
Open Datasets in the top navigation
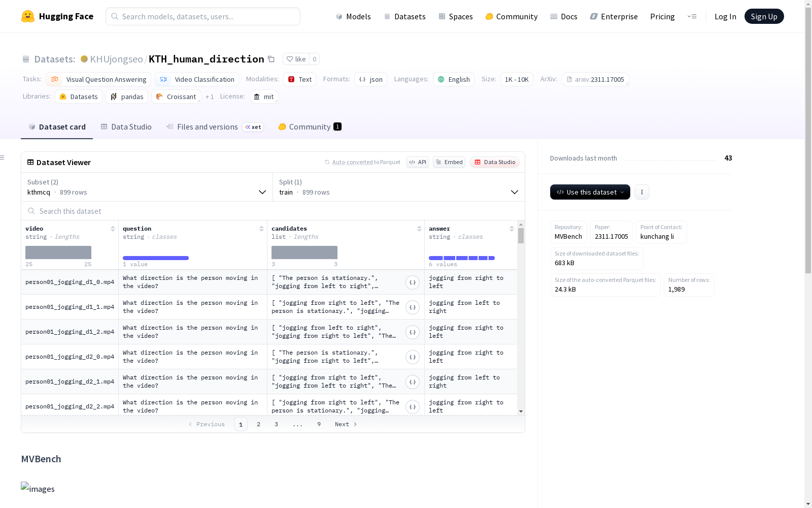click(x=404, y=16)
